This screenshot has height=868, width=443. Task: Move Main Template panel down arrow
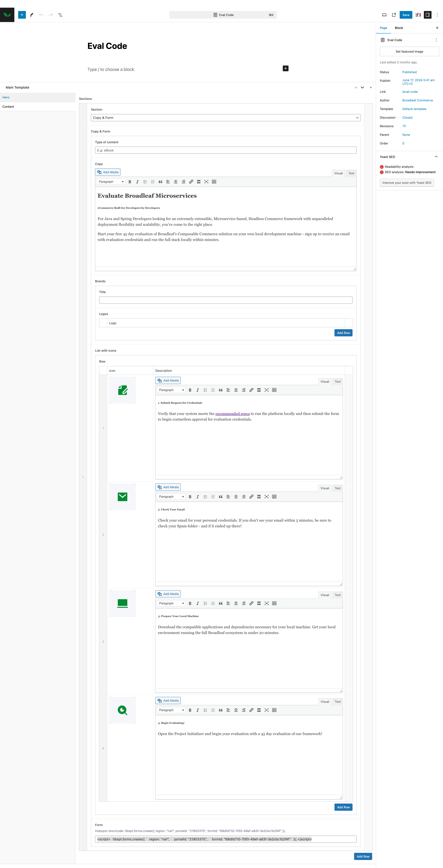pos(362,88)
